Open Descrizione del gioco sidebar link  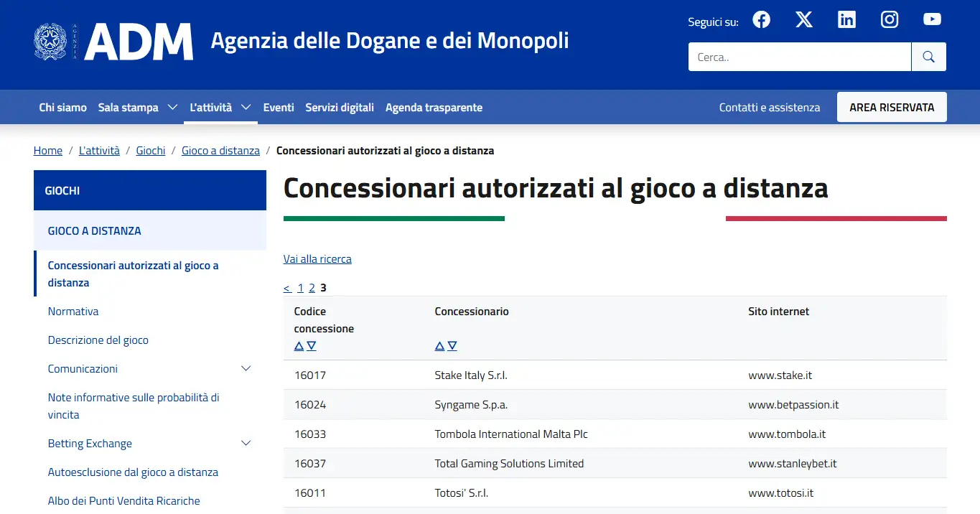pos(98,340)
